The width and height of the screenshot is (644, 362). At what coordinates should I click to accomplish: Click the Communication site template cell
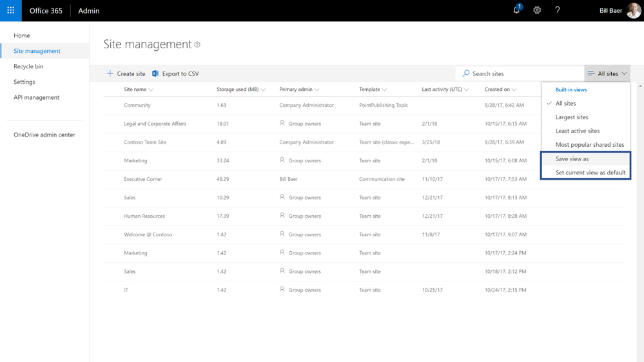[382, 179]
